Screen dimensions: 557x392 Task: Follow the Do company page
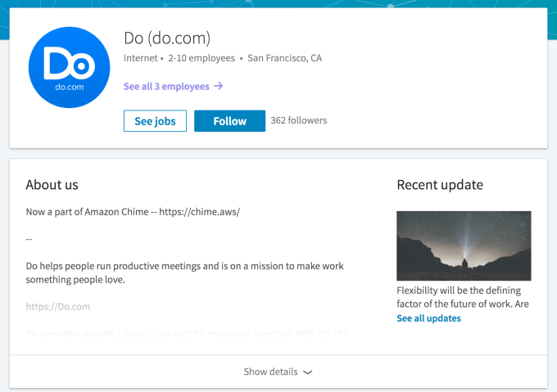point(229,121)
